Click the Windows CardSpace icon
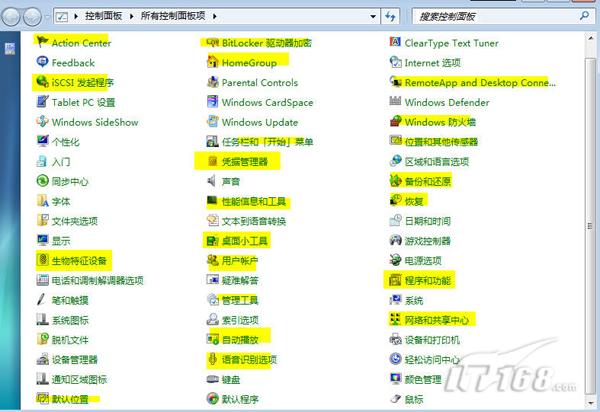Screen dimensions: 600x412 coord(212,101)
